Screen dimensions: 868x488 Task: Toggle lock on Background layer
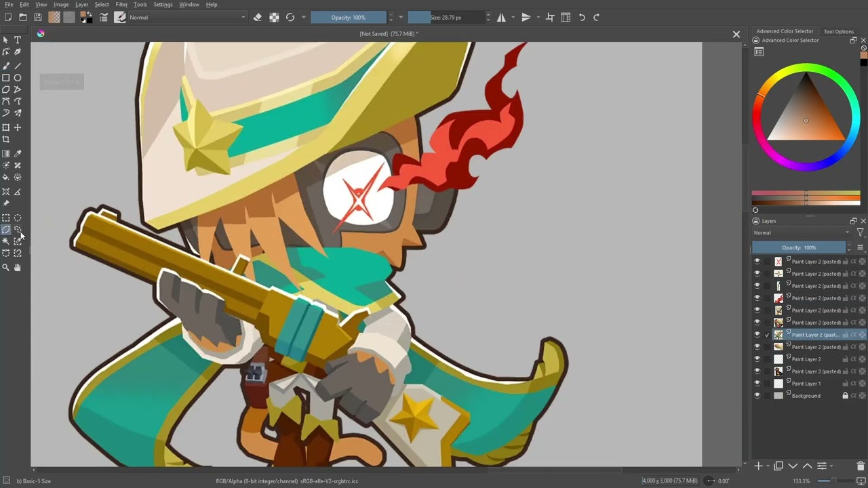[845, 396]
